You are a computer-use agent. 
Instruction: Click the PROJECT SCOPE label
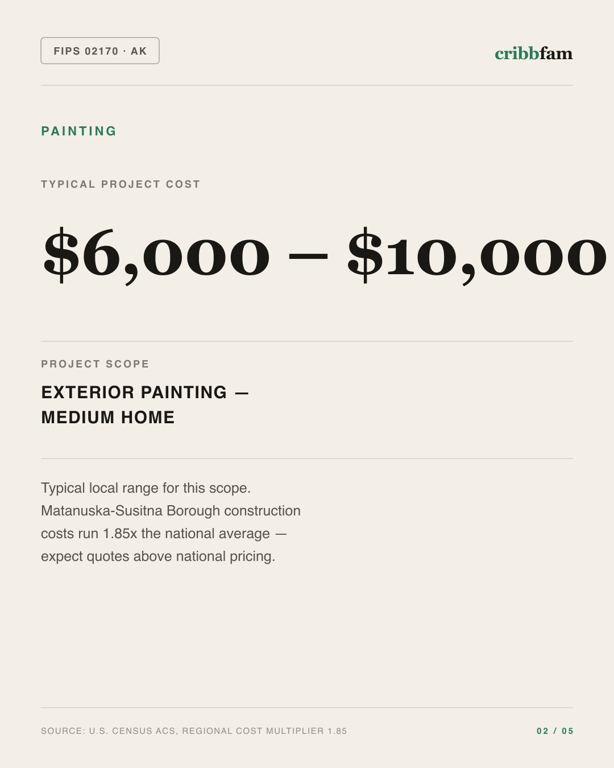point(95,364)
